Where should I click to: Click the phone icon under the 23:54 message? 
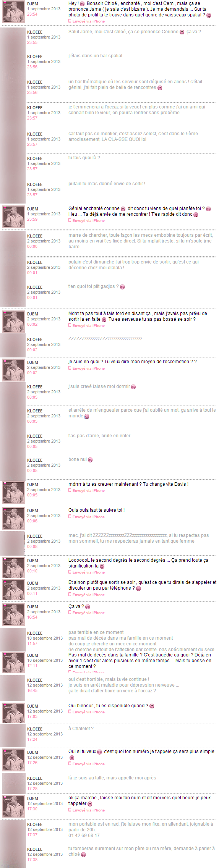(70, 21)
